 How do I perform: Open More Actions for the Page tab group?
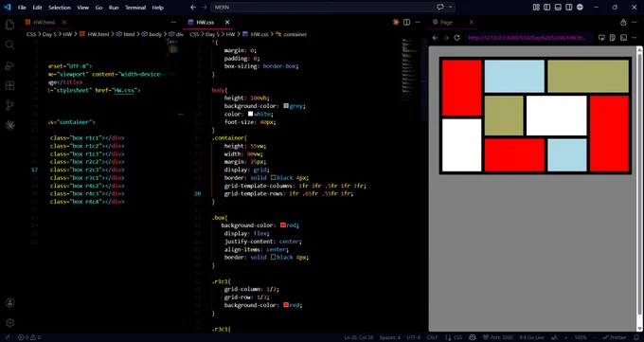coord(635,22)
